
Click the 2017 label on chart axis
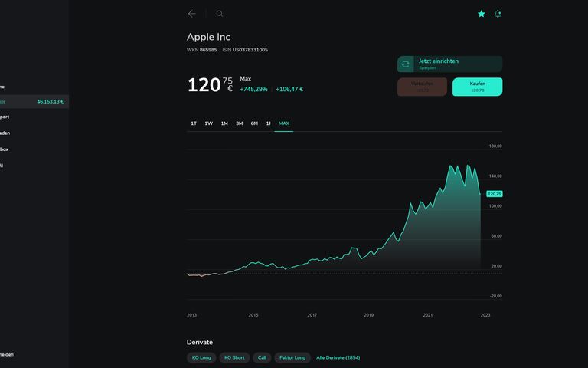click(x=312, y=315)
